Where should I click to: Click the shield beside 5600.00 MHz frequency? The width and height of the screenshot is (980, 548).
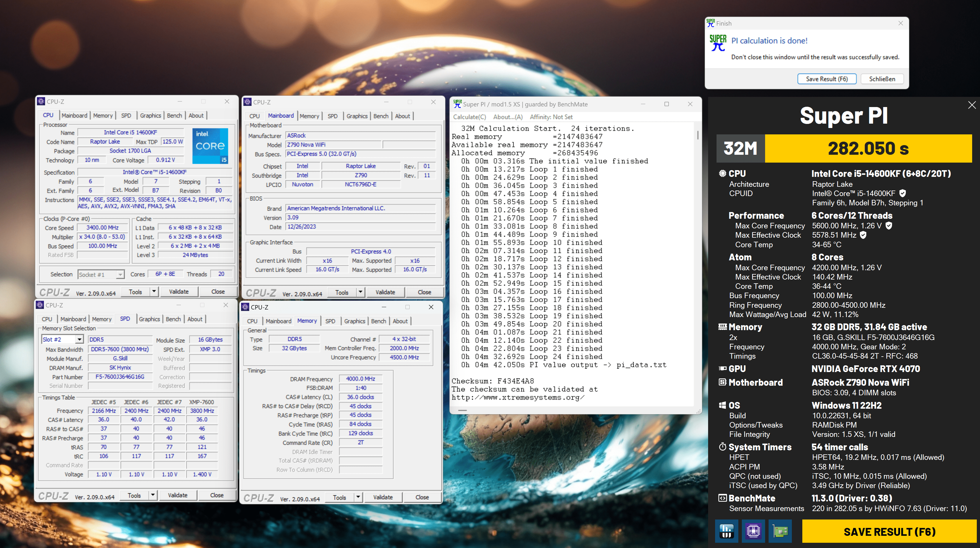click(x=889, y=226)
